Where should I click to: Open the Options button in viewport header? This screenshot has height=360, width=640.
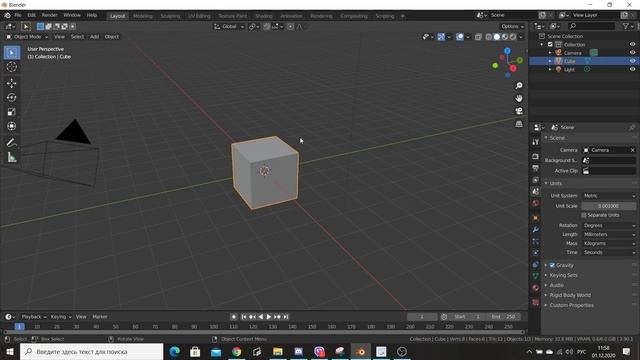click(512, 27)
